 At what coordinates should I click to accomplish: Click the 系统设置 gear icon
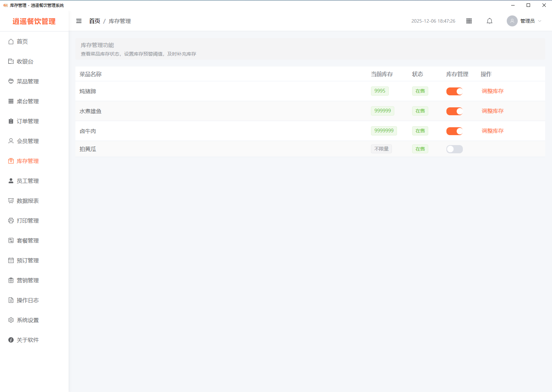(11, 320)
